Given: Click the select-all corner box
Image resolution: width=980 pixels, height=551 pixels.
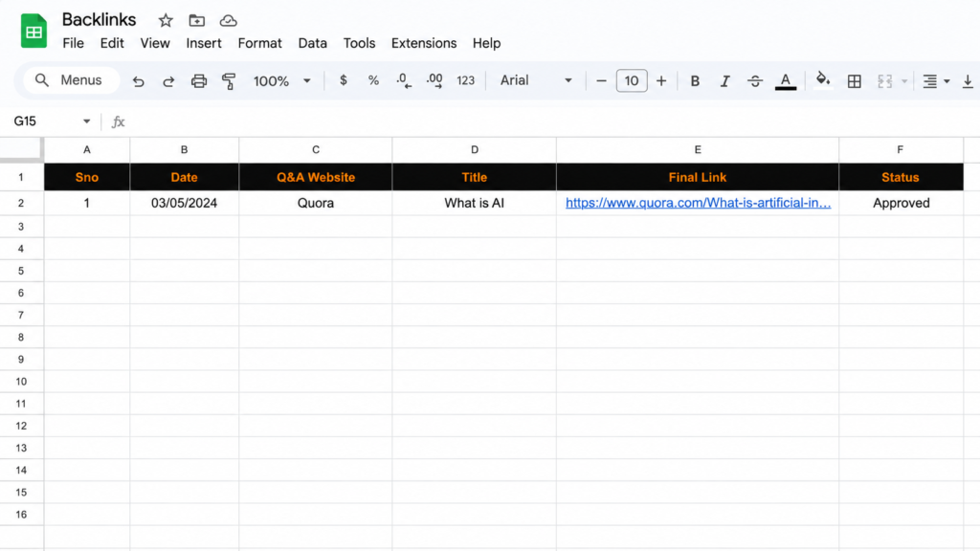Looking at the screenshot, I should (21, 150).
